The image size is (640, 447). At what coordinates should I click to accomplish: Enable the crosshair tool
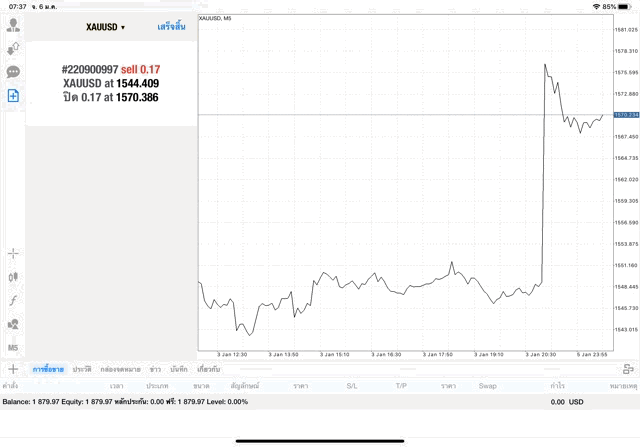pyautogui.click(x=13, y=253)
